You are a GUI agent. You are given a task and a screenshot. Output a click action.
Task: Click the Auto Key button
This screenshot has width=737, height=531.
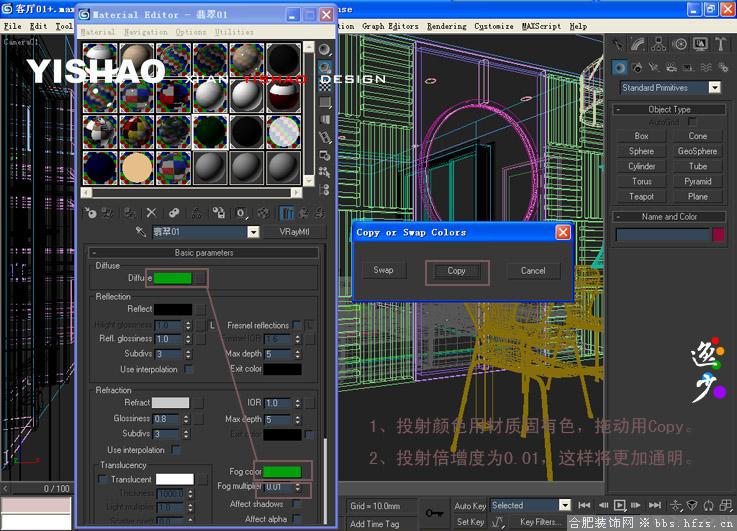tap(469, 506)
